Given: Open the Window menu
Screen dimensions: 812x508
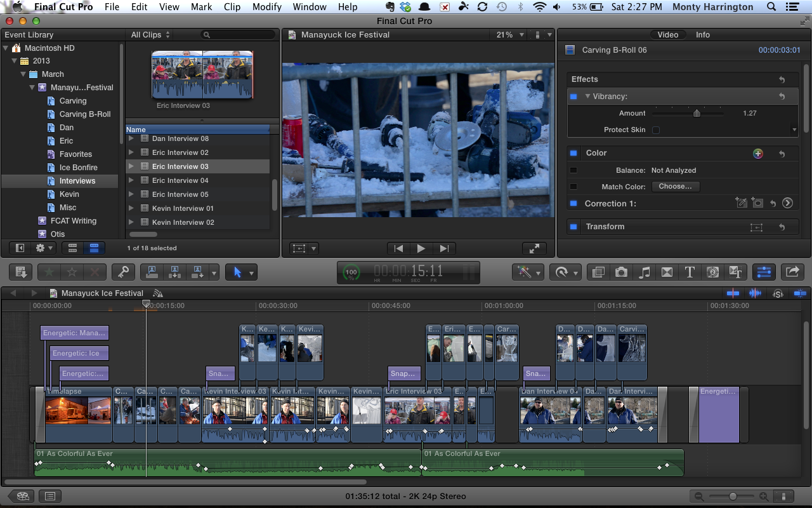Looking at the screenshot, I should (x=310, y=7).
